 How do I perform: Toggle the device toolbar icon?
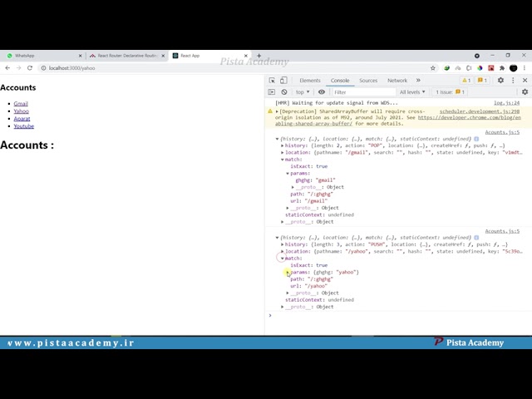click(x=283, y=81)
